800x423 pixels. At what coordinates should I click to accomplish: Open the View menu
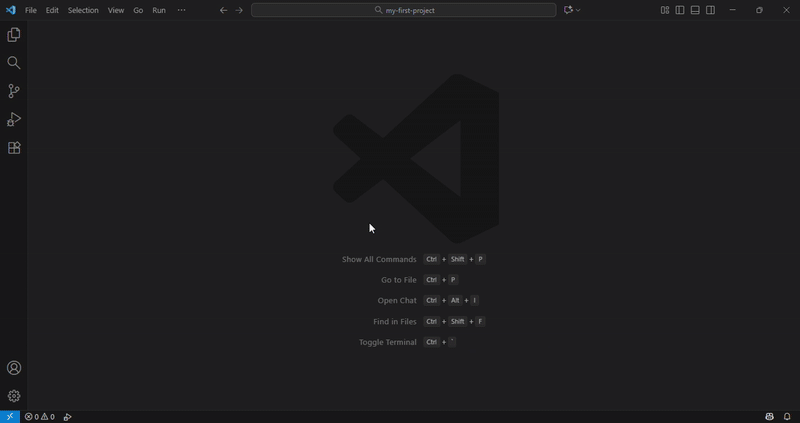116,10
